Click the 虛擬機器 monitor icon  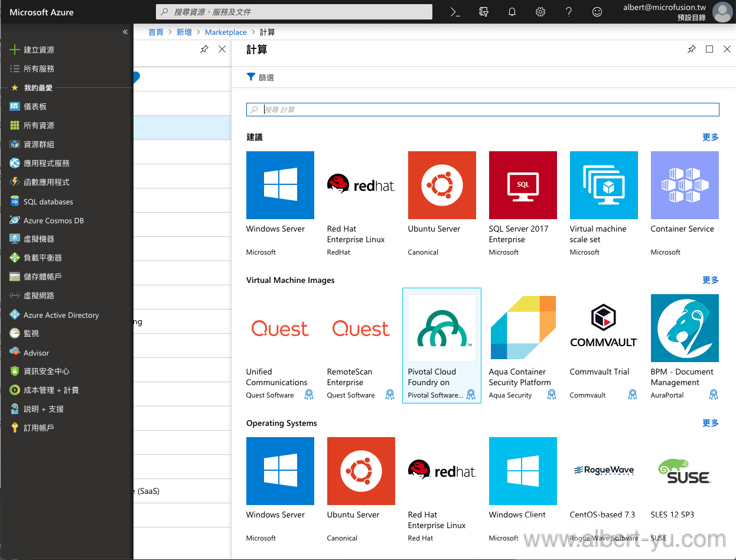[15, 239]
